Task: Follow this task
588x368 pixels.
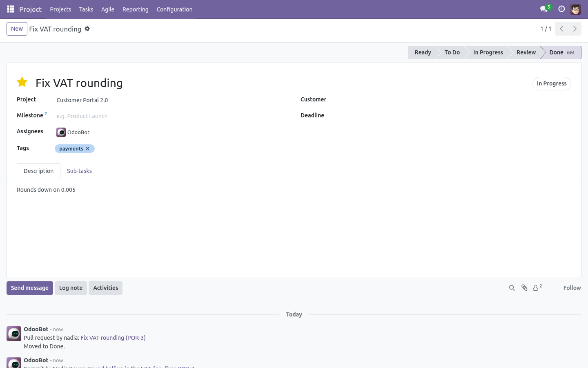Action: coord(572,288)
